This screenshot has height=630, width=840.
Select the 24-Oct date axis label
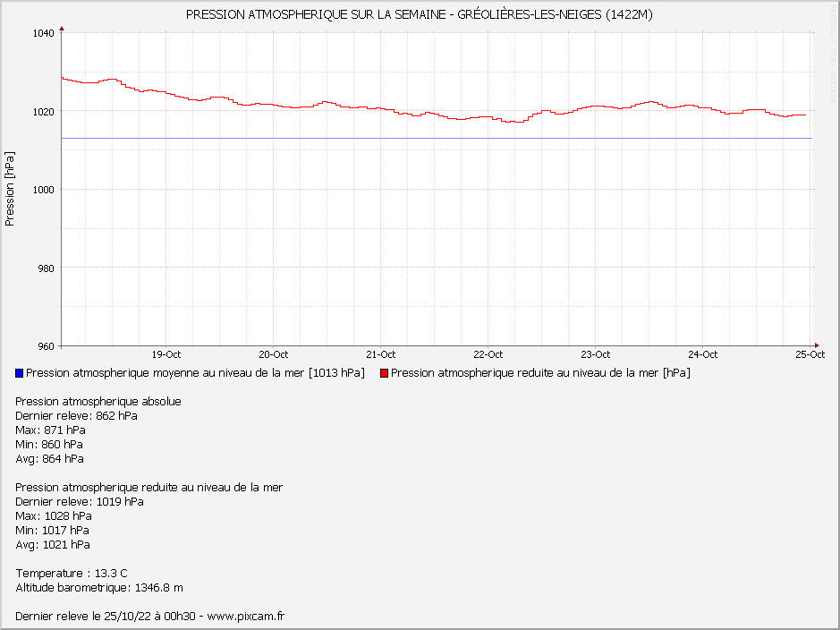(x=703, y=354)
